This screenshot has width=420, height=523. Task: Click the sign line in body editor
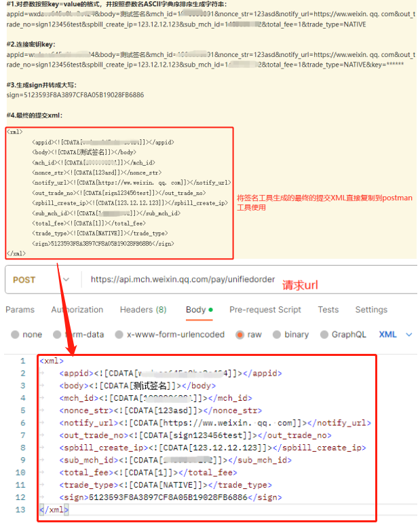[x=170, y=497]
